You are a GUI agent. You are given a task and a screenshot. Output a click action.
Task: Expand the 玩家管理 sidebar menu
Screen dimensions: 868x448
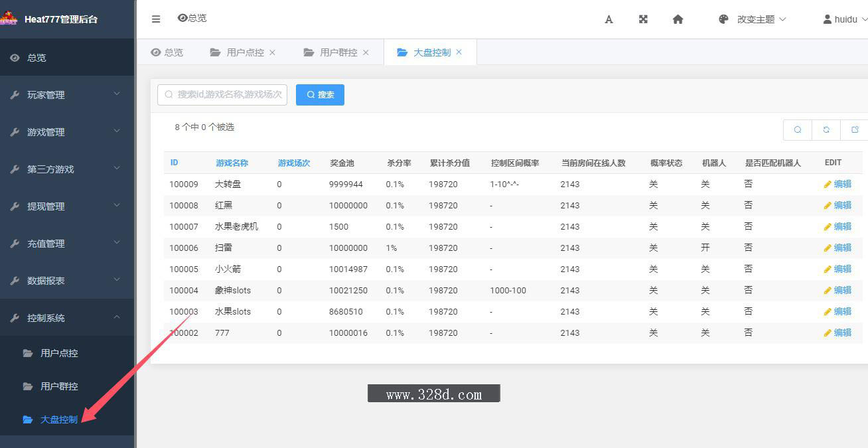pyautogui.click(x=66, y=95)
